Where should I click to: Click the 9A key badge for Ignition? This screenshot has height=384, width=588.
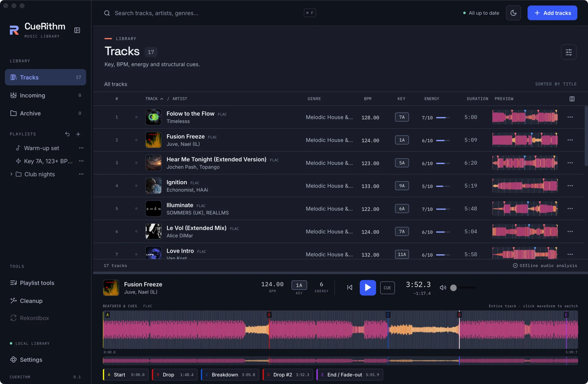pyautogui.click(x=402, y=186)
